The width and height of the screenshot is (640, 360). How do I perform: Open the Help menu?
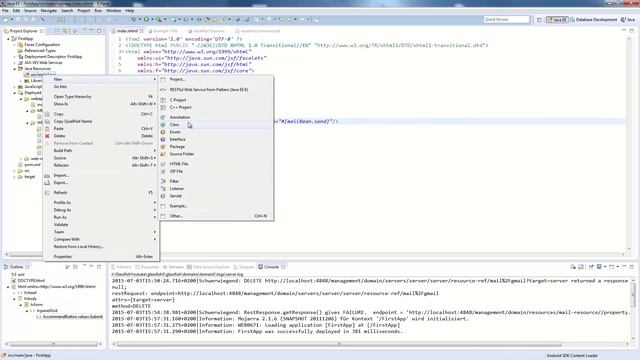pyautogui.click(x=130, y=11)
